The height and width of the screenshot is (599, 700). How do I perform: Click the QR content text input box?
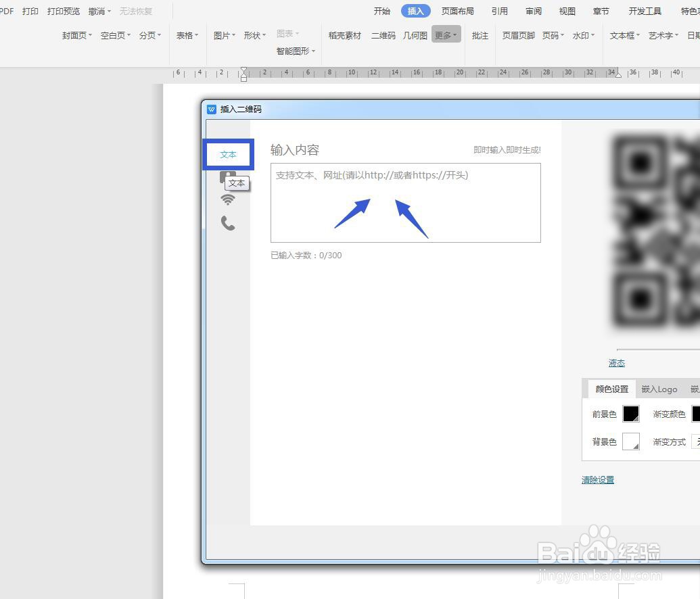click(405, 203)
